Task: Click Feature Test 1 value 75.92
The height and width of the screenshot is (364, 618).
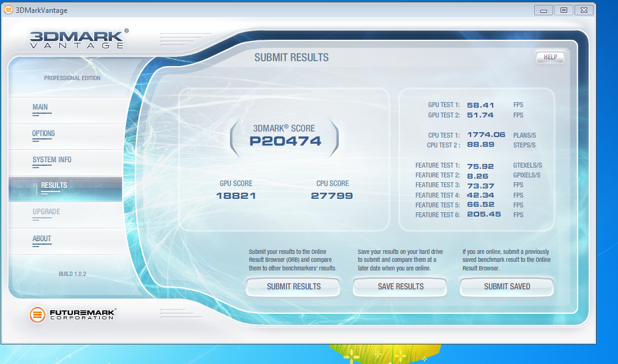Action: pyautogui.click(x=480, y=166)
